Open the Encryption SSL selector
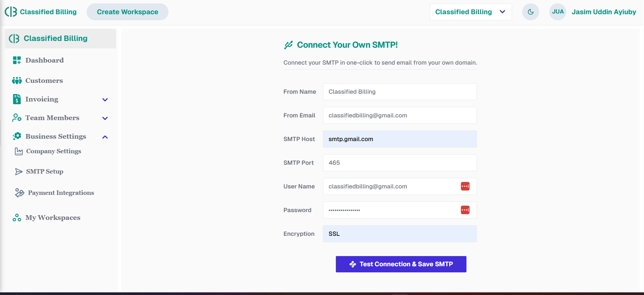The width and height of the screenshot is (644, 295). [399, 234]
